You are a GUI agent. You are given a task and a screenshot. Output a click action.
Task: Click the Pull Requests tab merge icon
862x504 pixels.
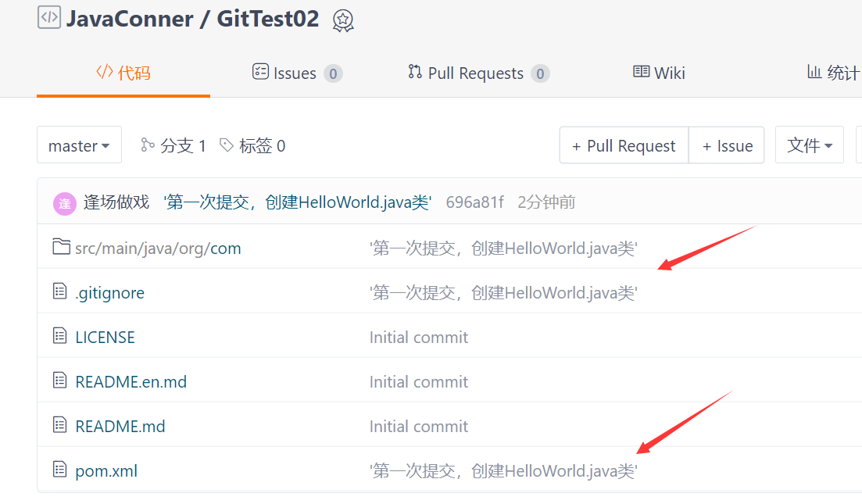(415, 71)
